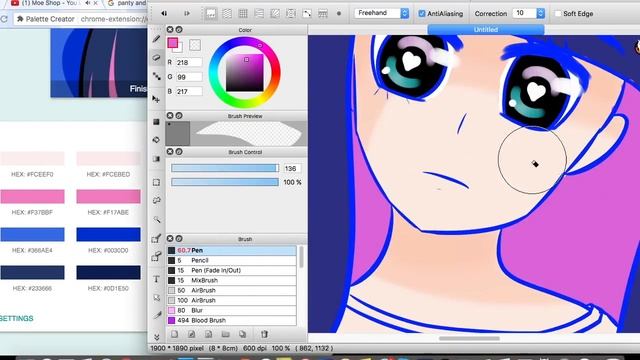Click the G value field
This screenshot has height=360, width=640.
[189, 77]
